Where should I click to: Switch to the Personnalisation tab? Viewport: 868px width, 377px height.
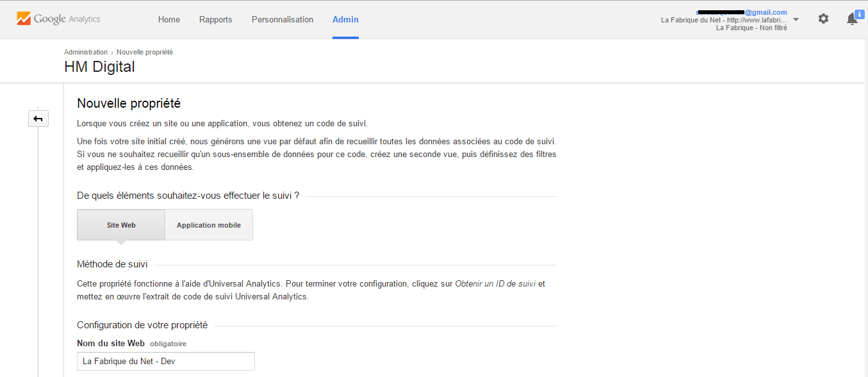283,19
